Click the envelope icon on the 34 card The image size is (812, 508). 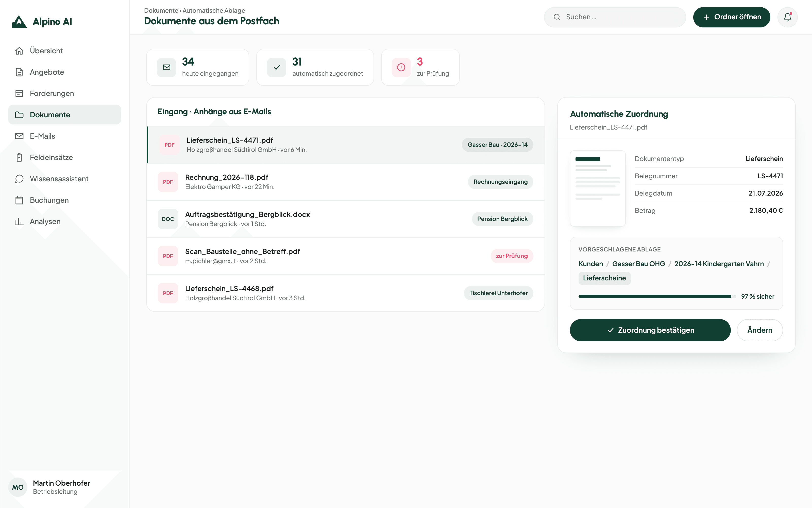point(166,68)
